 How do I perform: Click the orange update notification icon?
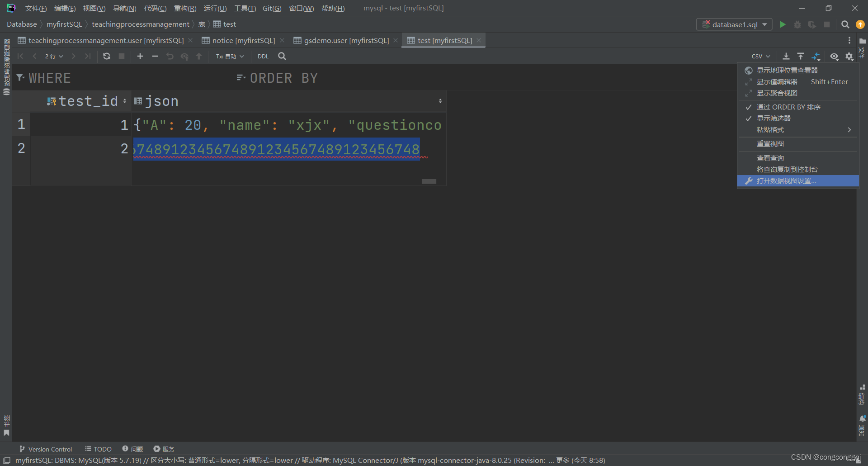coord(860,24)
